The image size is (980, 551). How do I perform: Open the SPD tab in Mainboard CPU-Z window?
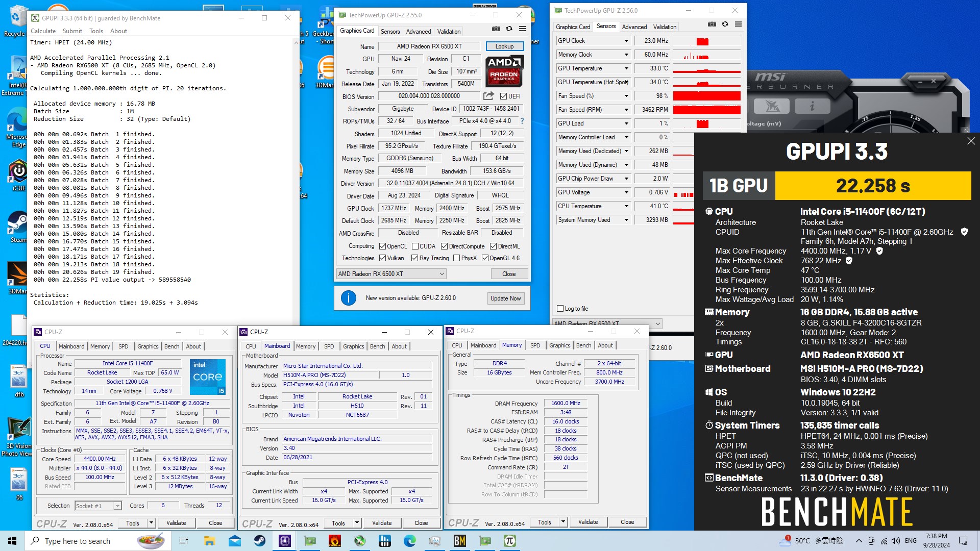329,346
